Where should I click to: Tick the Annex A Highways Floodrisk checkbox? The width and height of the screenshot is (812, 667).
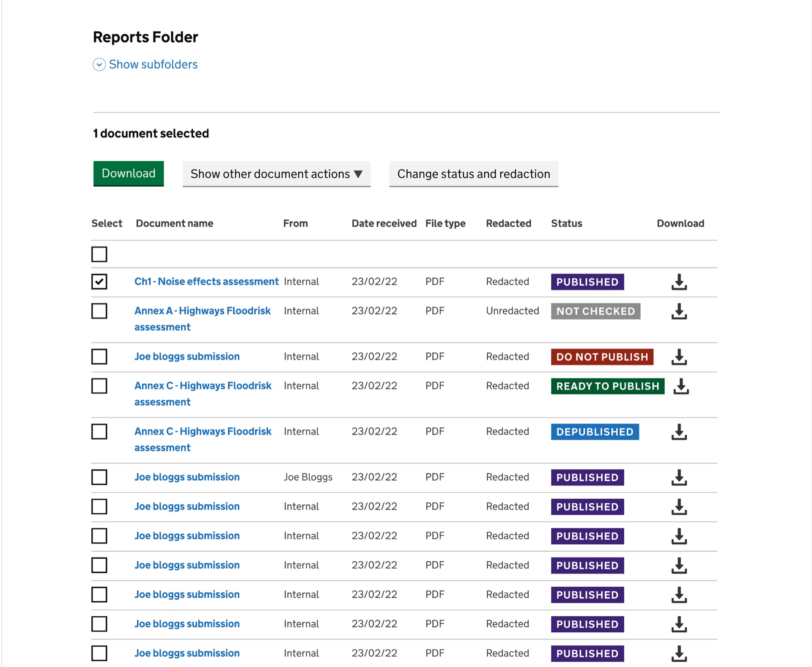99,311
